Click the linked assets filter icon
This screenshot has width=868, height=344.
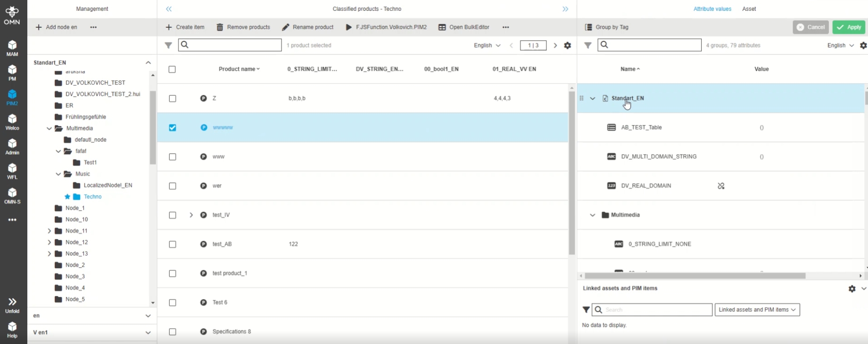click(x=586, y=310)
